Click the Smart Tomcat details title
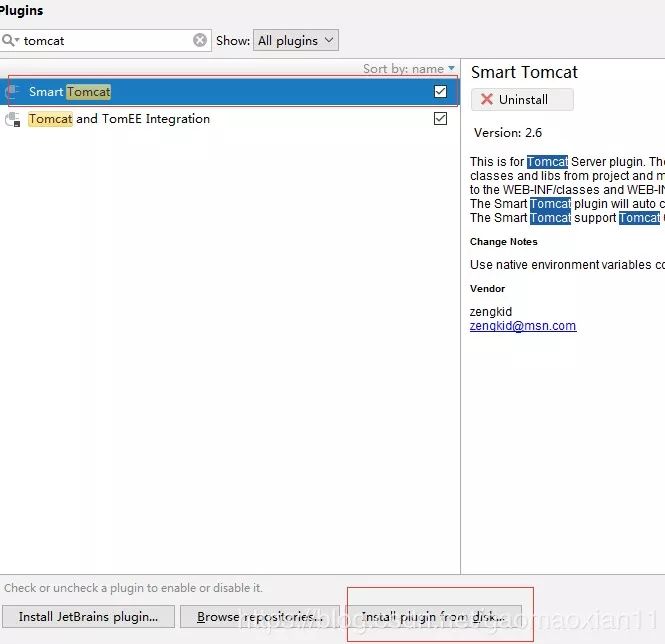665x644 pixels. 524,73
